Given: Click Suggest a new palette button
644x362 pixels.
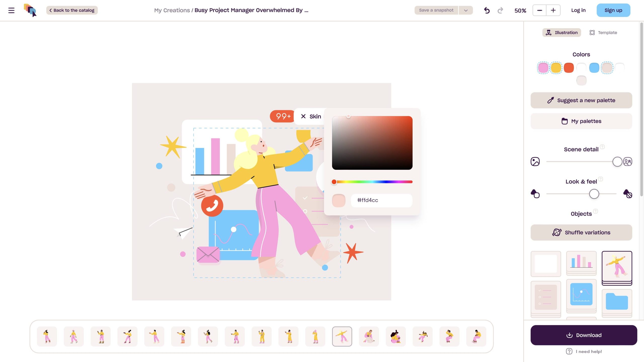Looking at the screenshot, I should 581,100.
